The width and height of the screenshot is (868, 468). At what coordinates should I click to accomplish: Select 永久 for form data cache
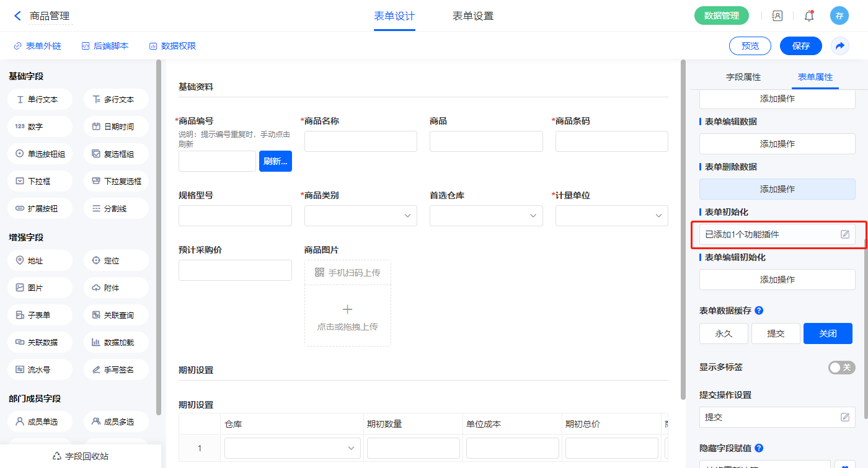tap(724, 333)
